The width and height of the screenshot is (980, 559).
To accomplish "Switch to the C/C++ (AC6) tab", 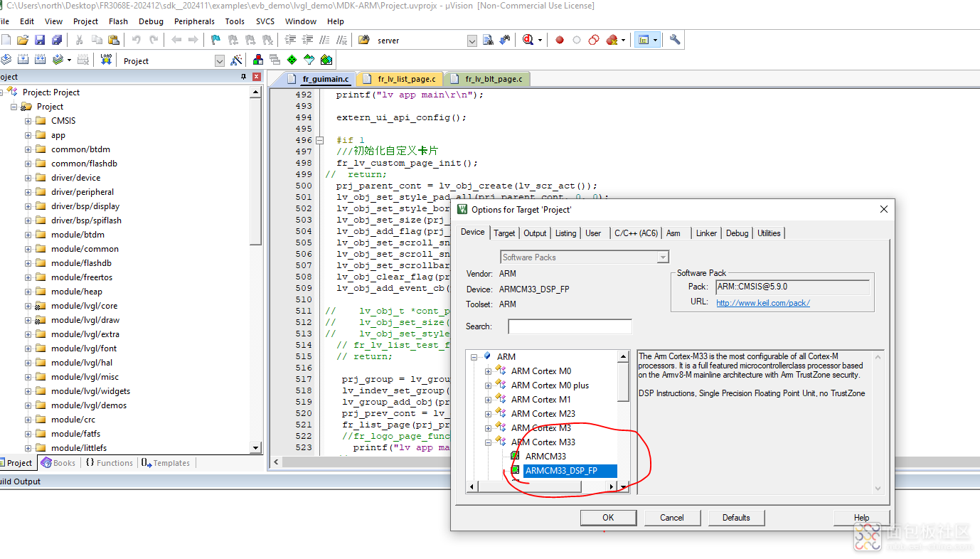I will coord(636,233).
